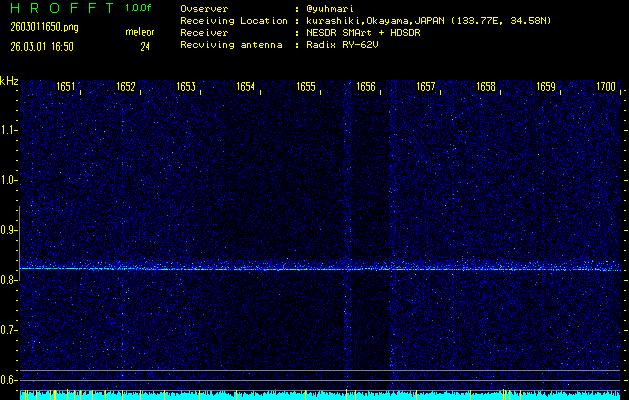Click the 1655 time axis label
Viewport: 629px width, 400px height.
pos(306,86)
